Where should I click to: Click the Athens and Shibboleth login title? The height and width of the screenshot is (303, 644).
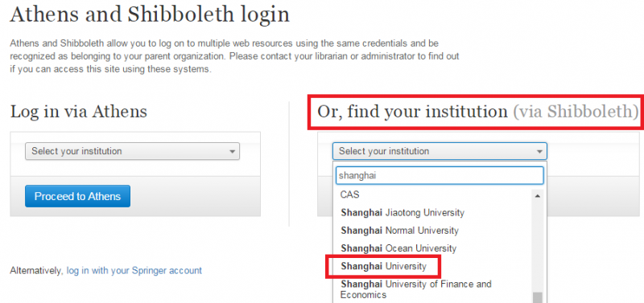click(x=150, y=15)
